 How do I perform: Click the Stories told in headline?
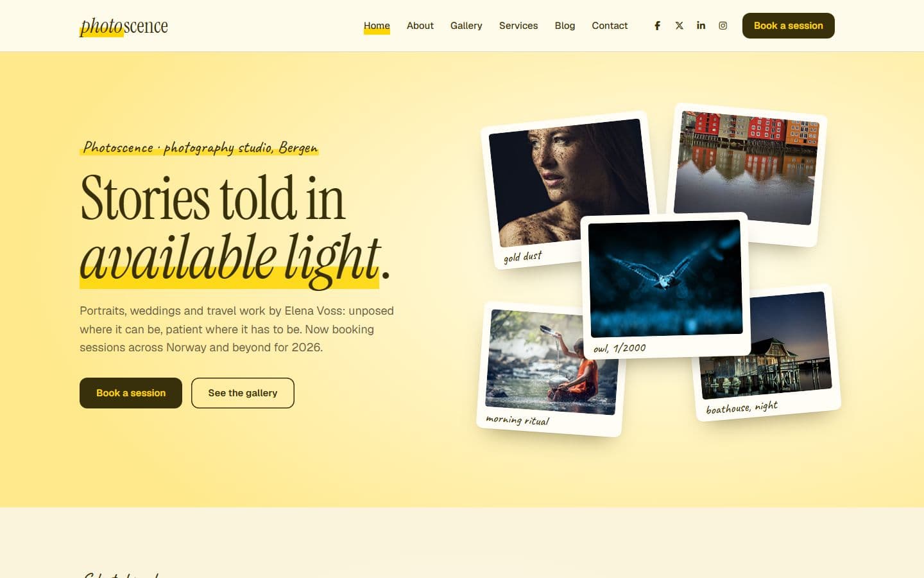(212, 198)
